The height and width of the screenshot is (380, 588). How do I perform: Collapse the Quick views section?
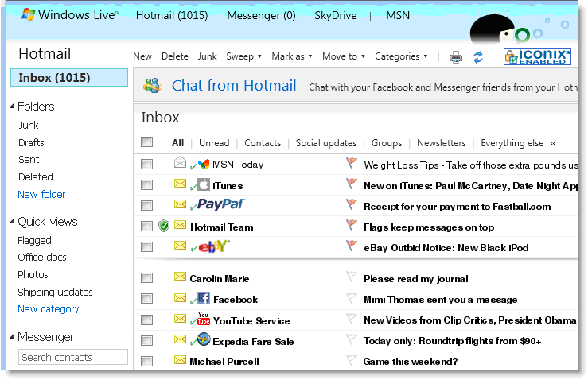tap(13, 222)
